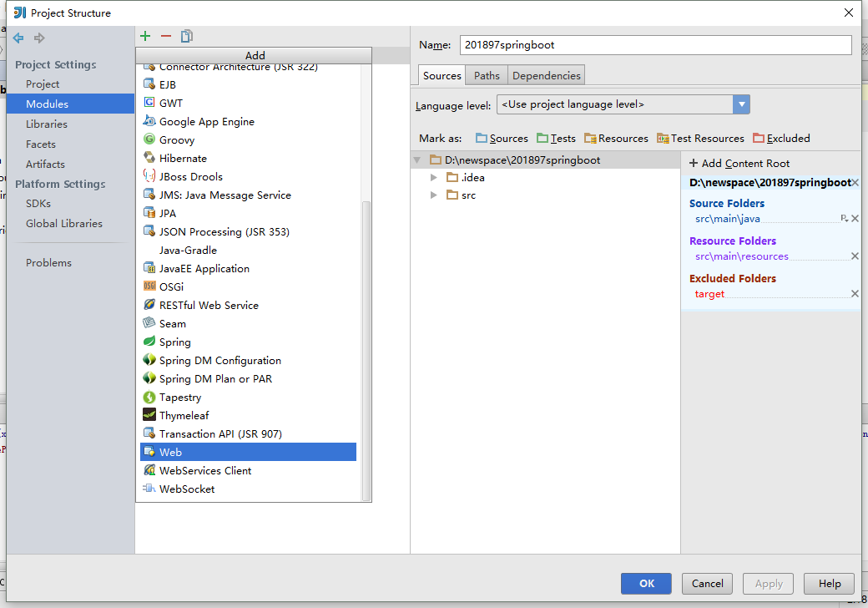This screenshot has height=608, width=868.
Task: Click the back navigation arrow
Action: click(18, 38)
